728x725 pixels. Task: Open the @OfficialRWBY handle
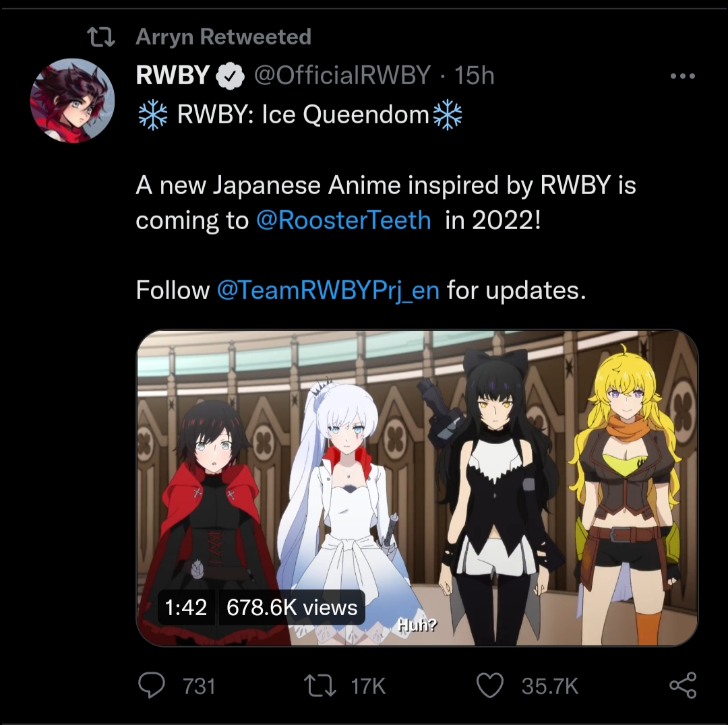tap(342, 75)
